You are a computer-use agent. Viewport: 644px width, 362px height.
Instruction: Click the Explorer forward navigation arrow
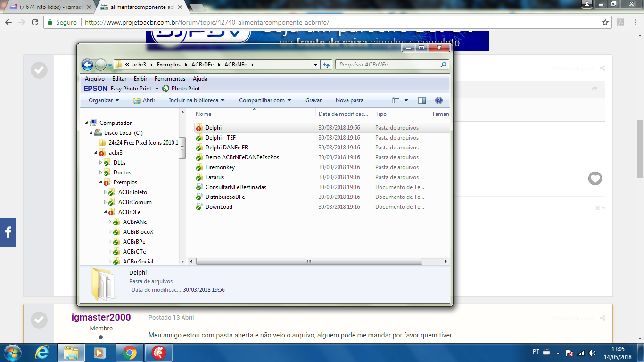100,65
